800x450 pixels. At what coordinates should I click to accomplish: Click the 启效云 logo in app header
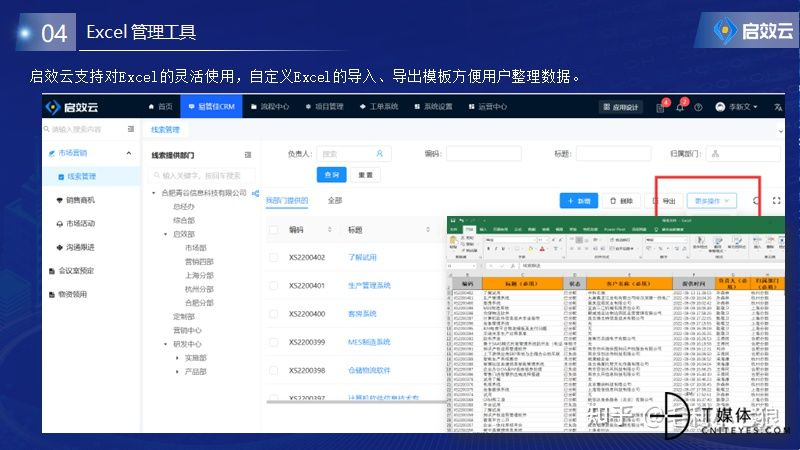pos(72,107)
